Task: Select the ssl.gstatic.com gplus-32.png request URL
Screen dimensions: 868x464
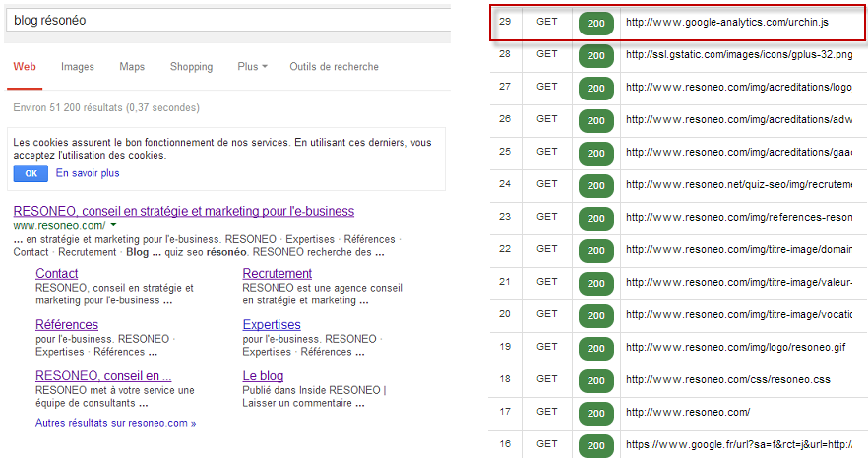Action: [x=739, y=54]
